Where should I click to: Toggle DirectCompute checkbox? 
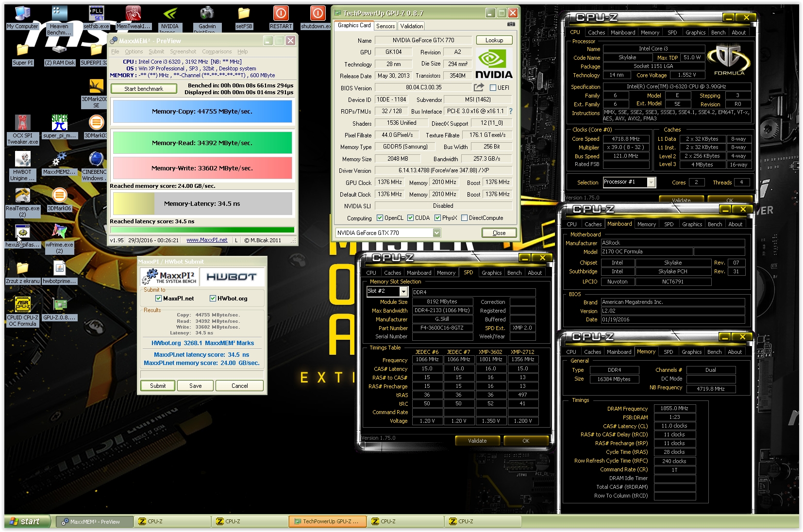[464, 218]
